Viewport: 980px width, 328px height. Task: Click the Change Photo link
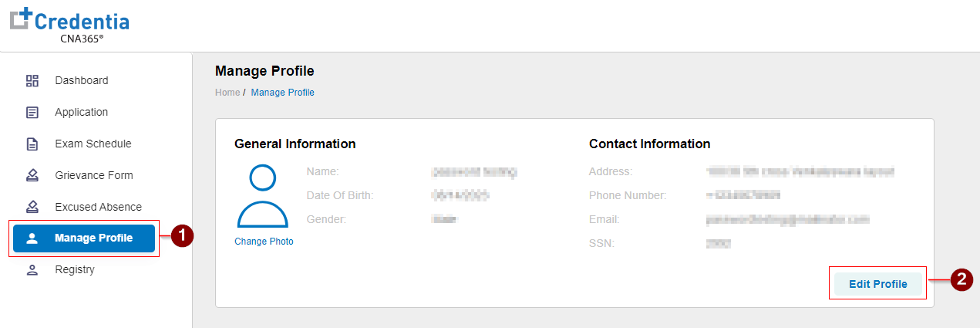point(264,242)
